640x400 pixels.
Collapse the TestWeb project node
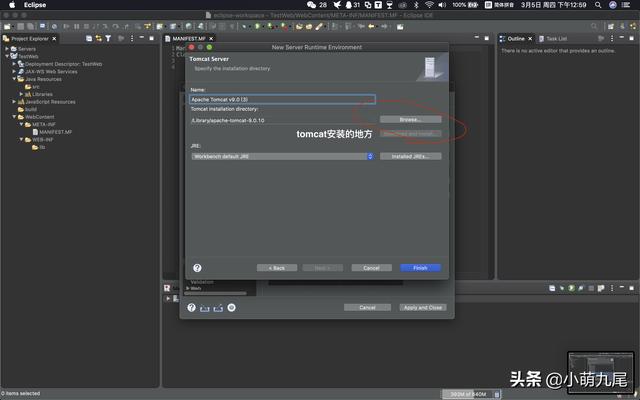coord(7,56)
